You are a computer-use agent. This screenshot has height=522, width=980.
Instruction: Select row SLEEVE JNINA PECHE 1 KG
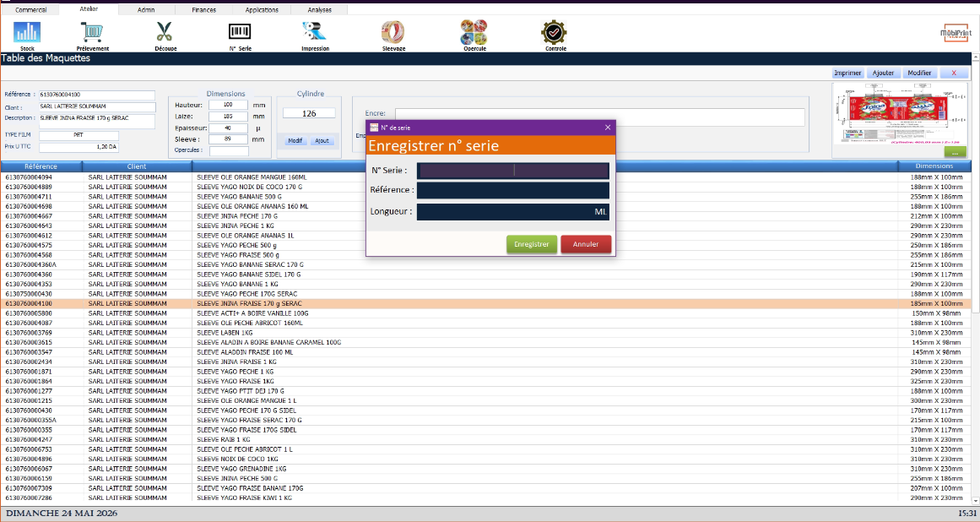pos(486,226)
